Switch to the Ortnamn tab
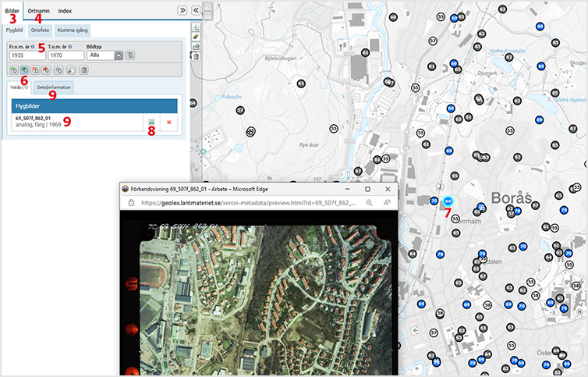This screenshot has height=377, width=588. [39, 11]
